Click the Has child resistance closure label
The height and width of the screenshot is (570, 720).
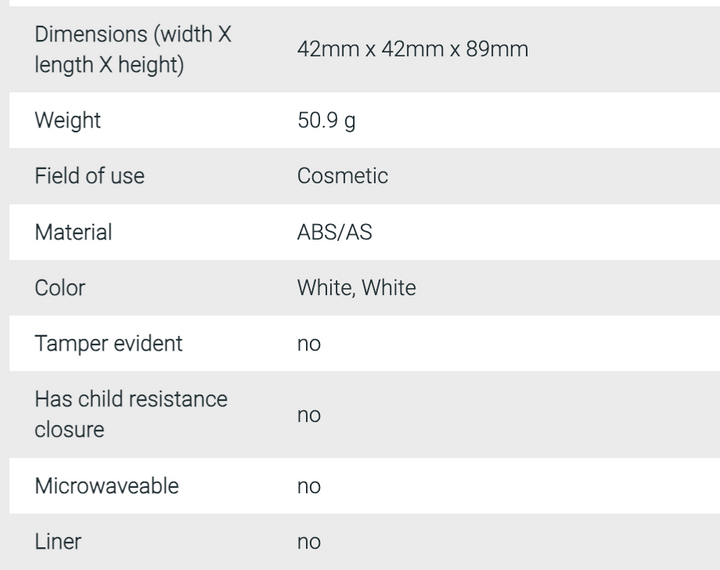point(131,414)
